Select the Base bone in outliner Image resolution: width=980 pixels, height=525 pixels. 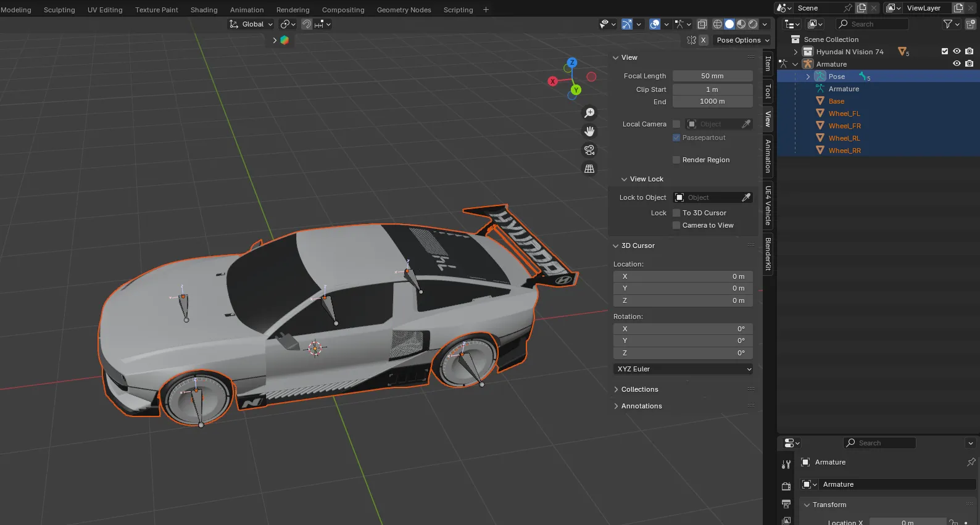coord(836,101)
